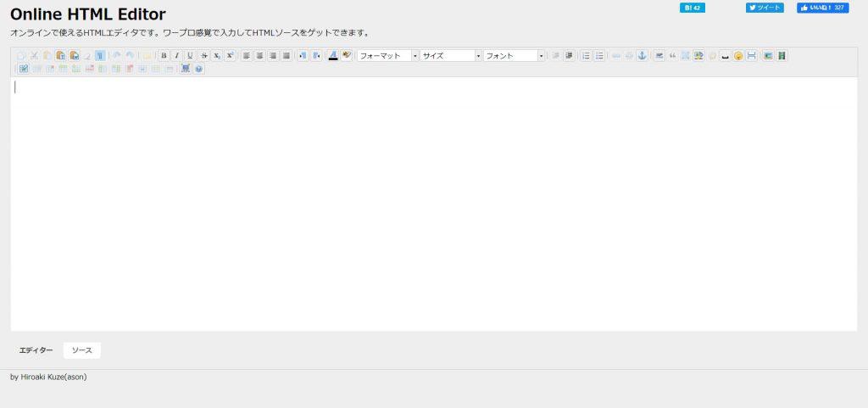Toggle bold formatting in the toolbar
This screenshot has width=868, height=408.
click(x=164, y=56)
